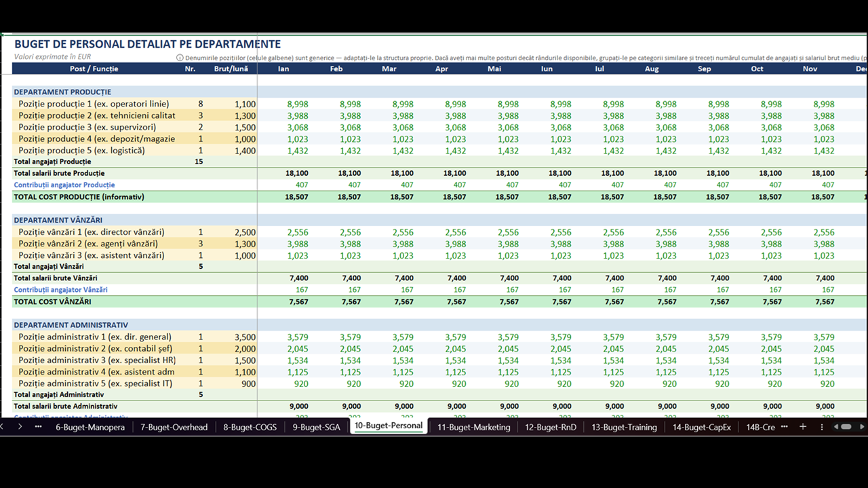This screenshot has height=488, width=868.
Task: Open the 14B-Cre sheet tab
Action: pos(760,427)
